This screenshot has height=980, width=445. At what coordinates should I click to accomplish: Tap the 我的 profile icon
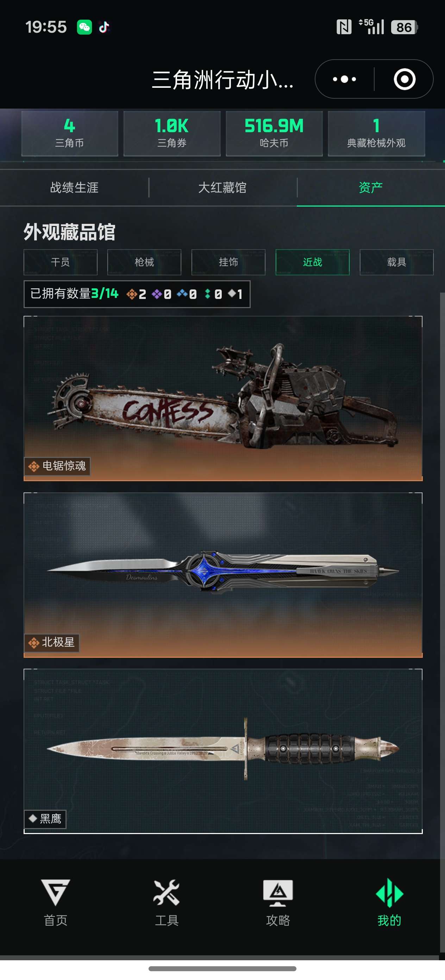[x=389, y=902]
